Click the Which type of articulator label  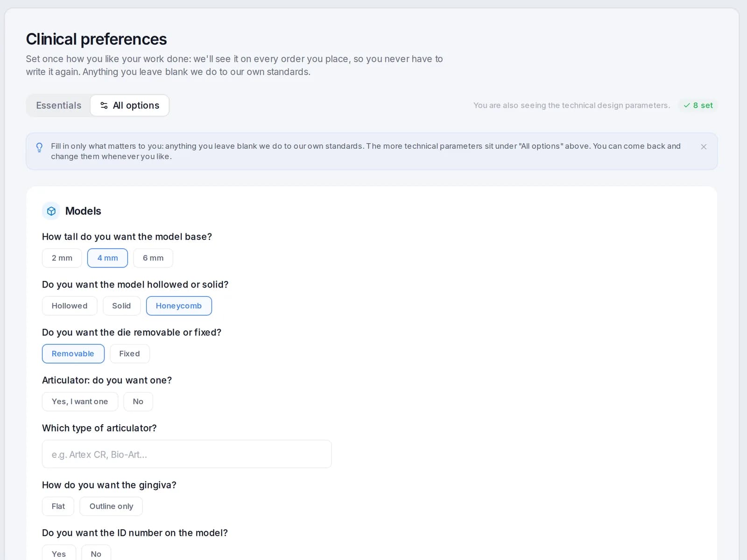(99, 428)
